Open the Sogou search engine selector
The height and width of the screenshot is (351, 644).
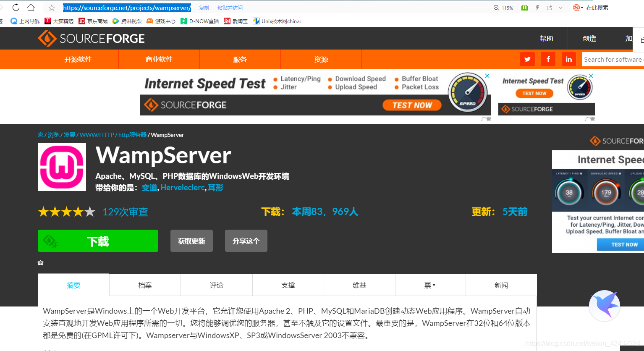pyautogui.click(x=578, y=8)
